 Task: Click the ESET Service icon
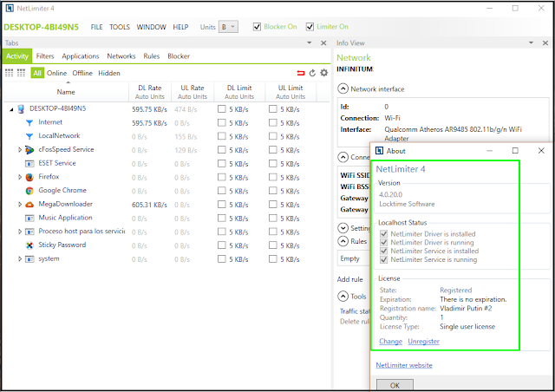(x=29, y=164)
